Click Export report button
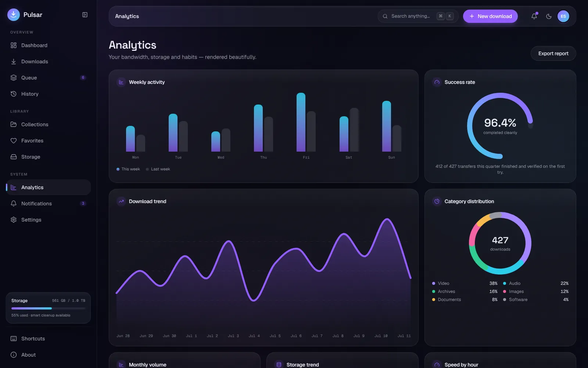Screen dimensions: 588x368 tap(553, 53)
